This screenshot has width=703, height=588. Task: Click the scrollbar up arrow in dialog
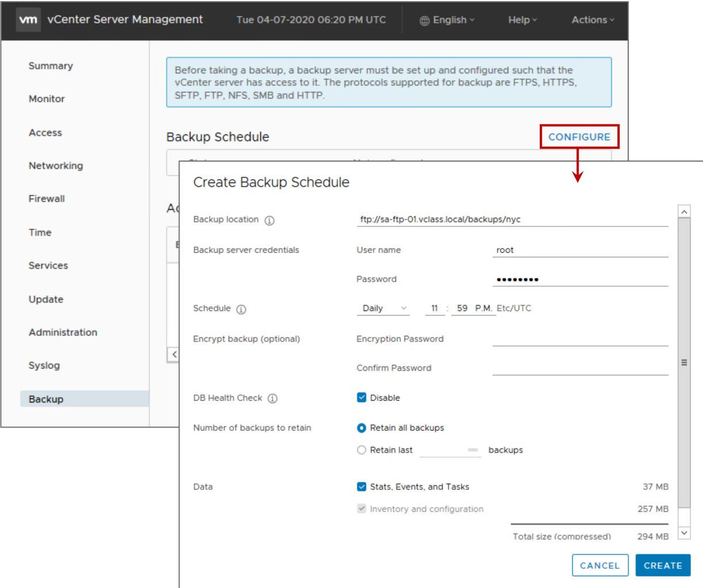pyautogui.click(x=684, y=212)
